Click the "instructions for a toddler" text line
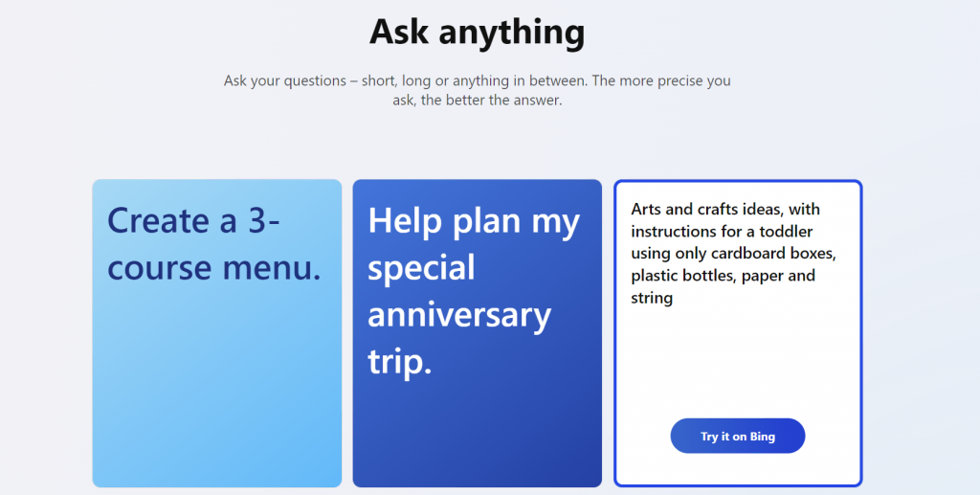This screenshot has height=495, width=980. point(722,231)
